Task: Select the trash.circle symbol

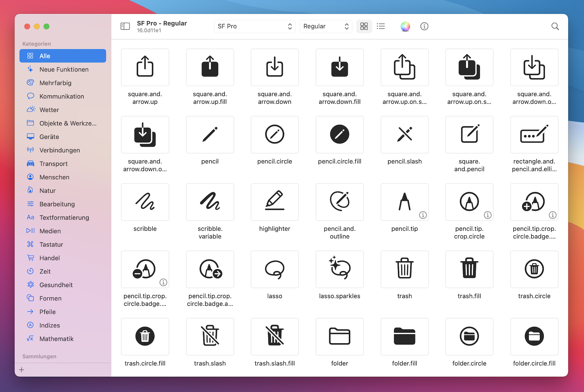Action: [534, 269]
